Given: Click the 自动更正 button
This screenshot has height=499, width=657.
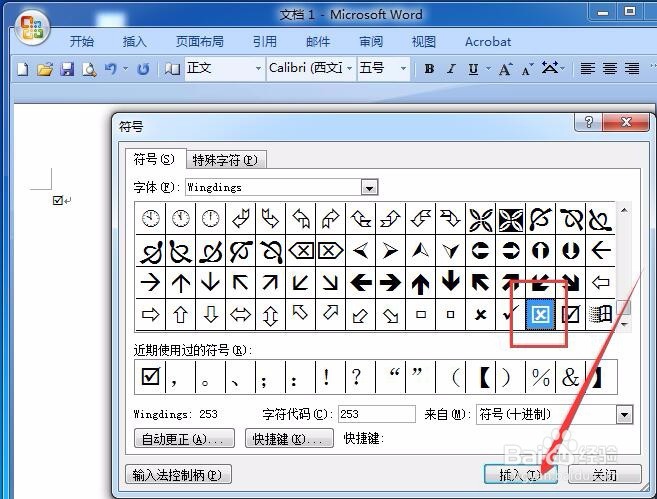Looking at the screenshot, I should (x=184, y=439).
